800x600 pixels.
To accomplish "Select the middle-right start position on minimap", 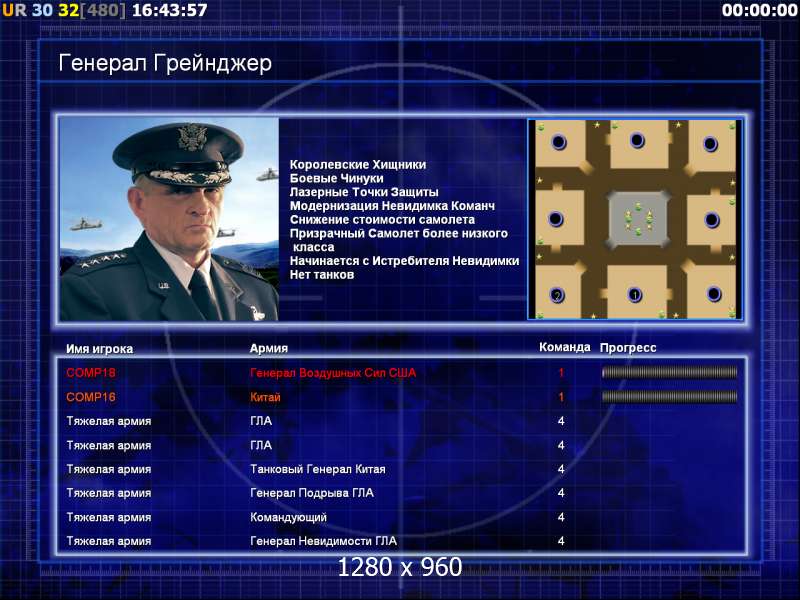I will 712,220.
